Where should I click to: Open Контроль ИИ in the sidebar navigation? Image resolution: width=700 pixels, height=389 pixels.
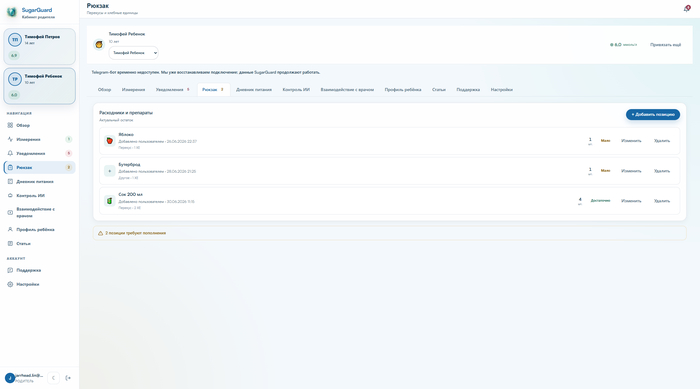tap(40, 196)
